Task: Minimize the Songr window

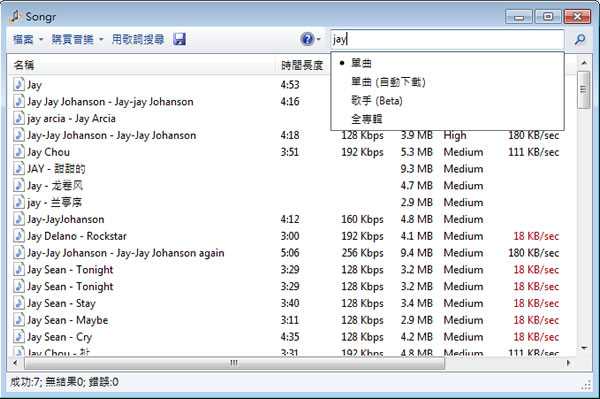Action: [x=518, y=17]
